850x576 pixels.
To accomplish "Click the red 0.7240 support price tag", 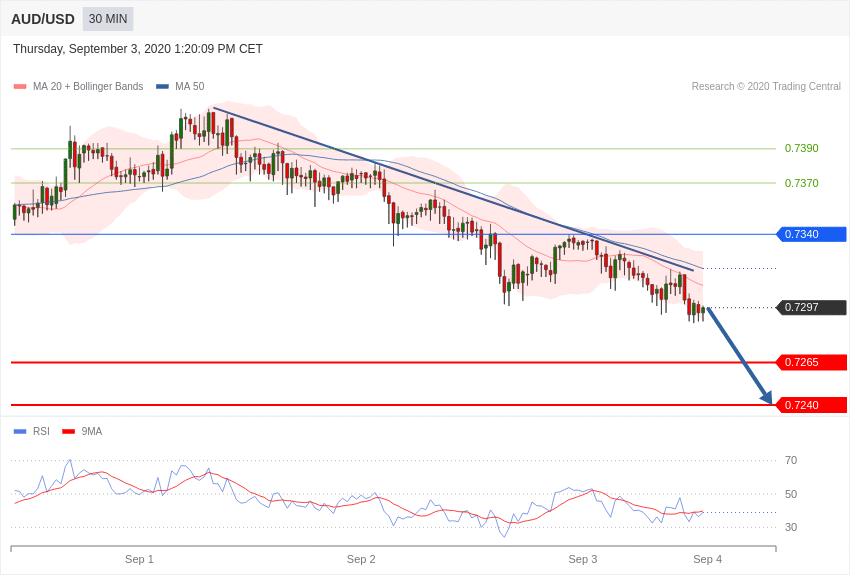I will point(812,405).
